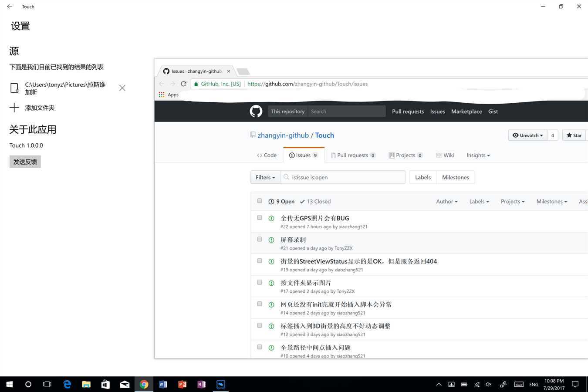Open issue 全传无GPS照片会有BUG
This screenshot has width=588, height=392.
[x=315, y=218]
